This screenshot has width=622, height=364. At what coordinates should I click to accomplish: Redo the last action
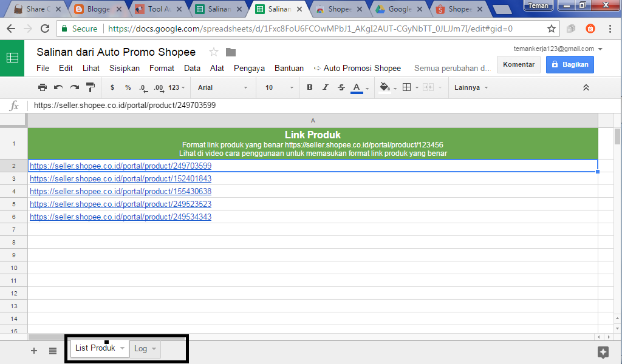click(74, 87)
